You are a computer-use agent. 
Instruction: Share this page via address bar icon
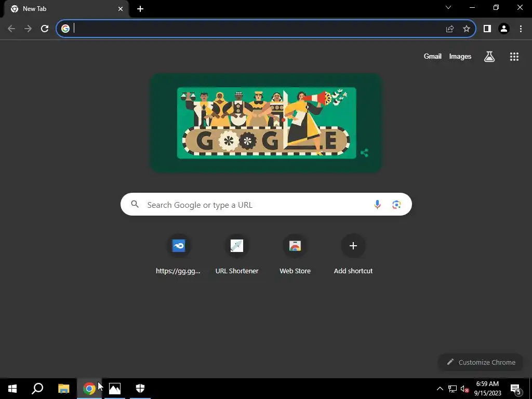coord(450,29)
